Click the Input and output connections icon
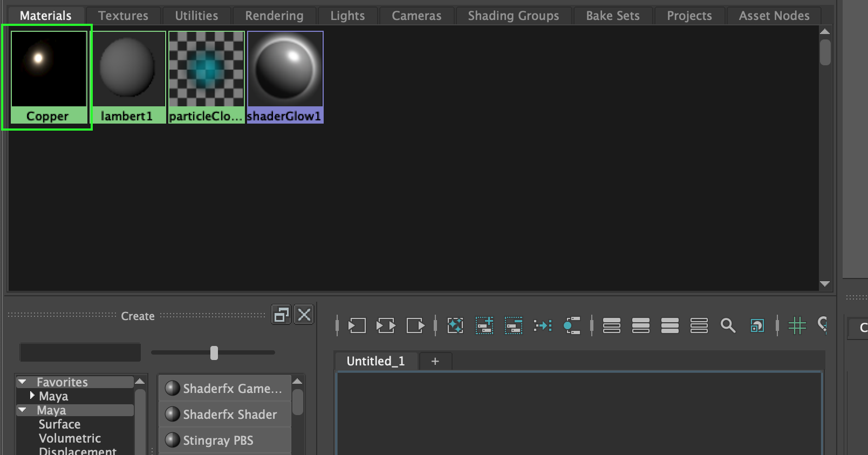The height and width of the screenshot is (455, 868). click(386, 325)
